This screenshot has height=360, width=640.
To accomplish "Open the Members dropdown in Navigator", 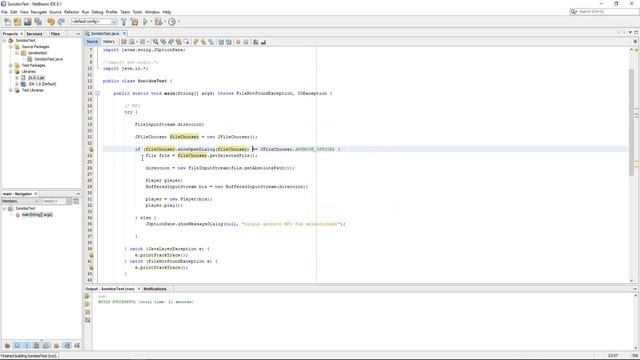I will [x=20, y=201].
